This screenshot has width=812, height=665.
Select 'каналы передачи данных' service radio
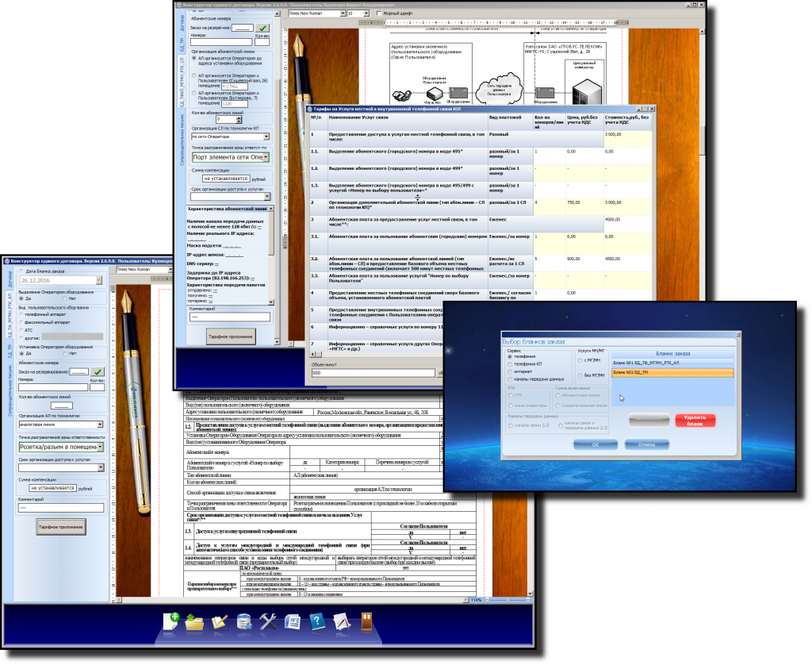pos(510,379)
